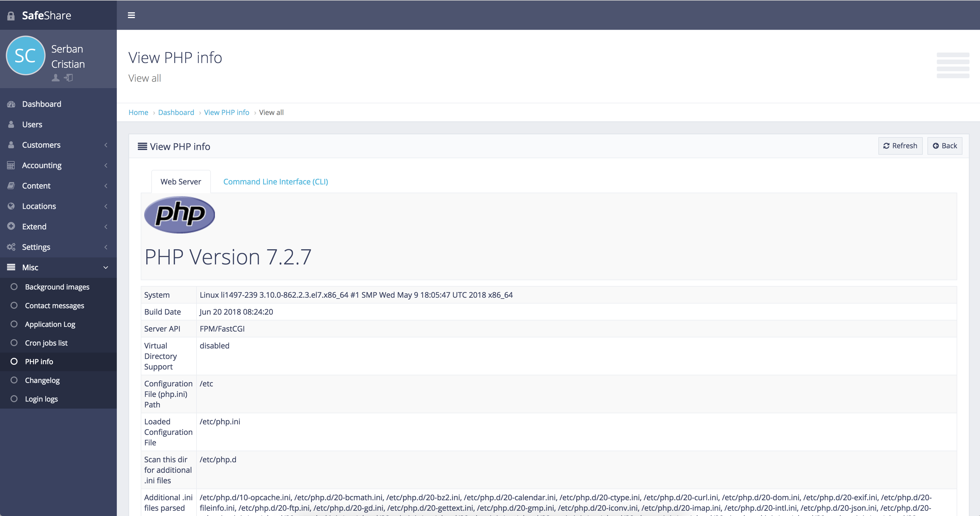Click the Content book icon
Image resolution: width=980 pixels, height=516 pixels.
pyautogui.click(x=11, y=186)
